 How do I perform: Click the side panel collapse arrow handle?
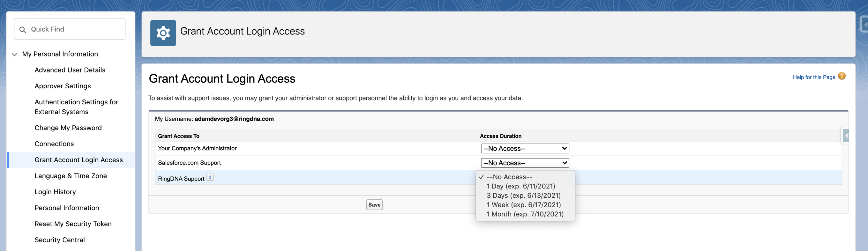[x=846, y=136]
